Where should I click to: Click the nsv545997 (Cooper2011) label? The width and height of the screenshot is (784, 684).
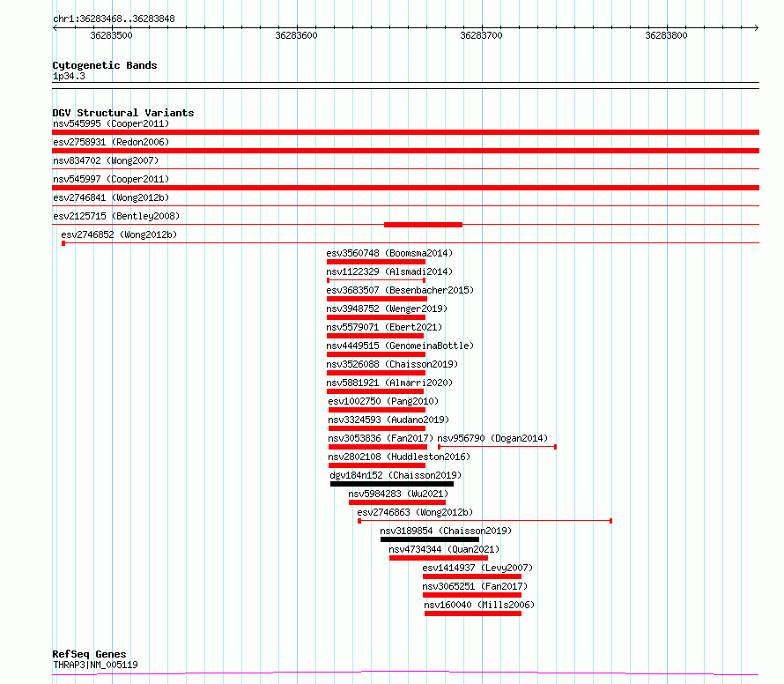pos(111,179)
